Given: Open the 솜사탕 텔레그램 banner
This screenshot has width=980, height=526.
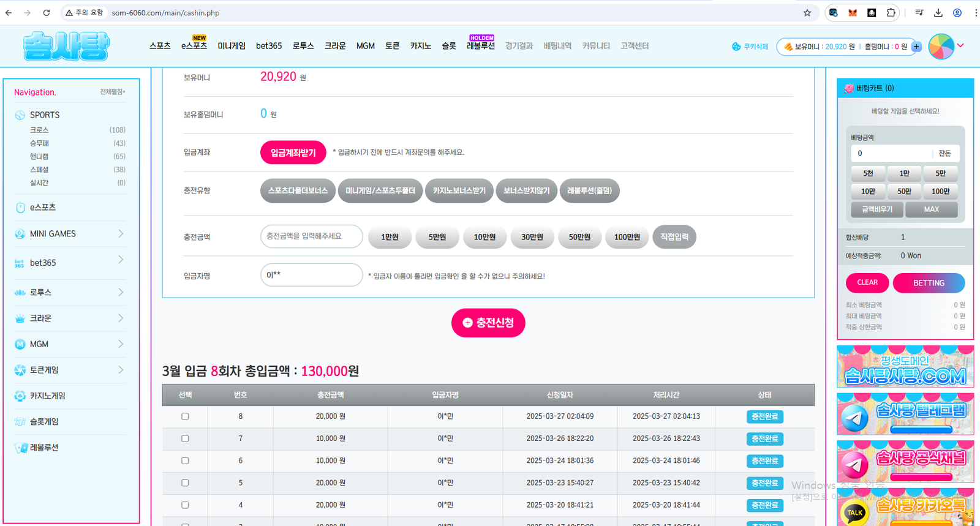Looking at the screenshot, I should pyautogui.click(x=905, y=415).
